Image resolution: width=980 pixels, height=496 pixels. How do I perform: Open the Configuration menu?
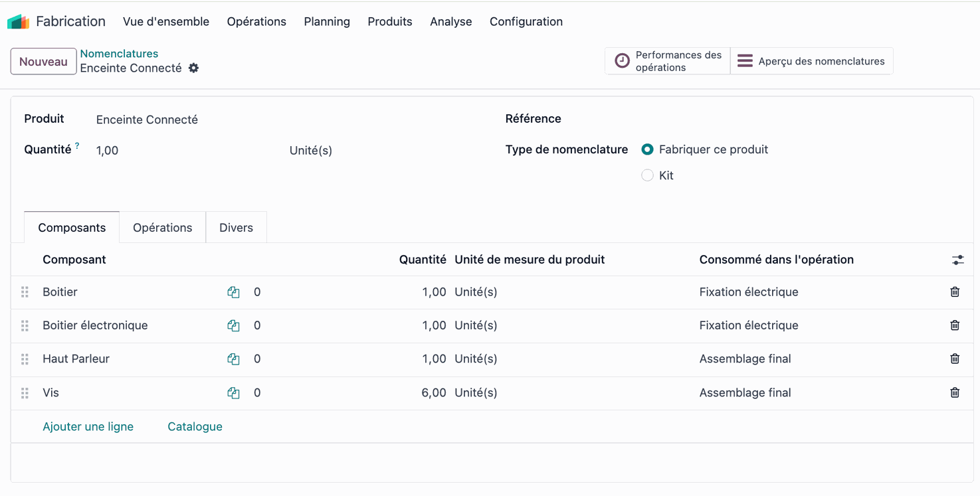click(526, 21)
